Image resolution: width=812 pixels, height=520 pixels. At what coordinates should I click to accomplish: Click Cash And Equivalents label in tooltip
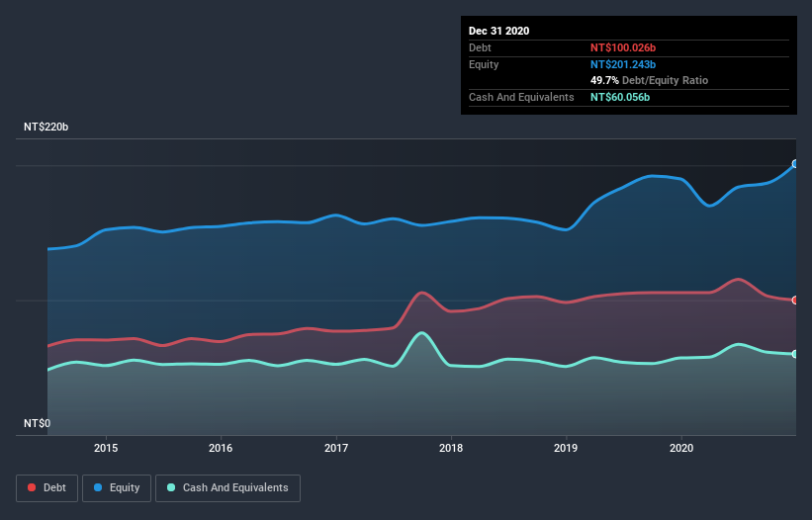point(521,97)
